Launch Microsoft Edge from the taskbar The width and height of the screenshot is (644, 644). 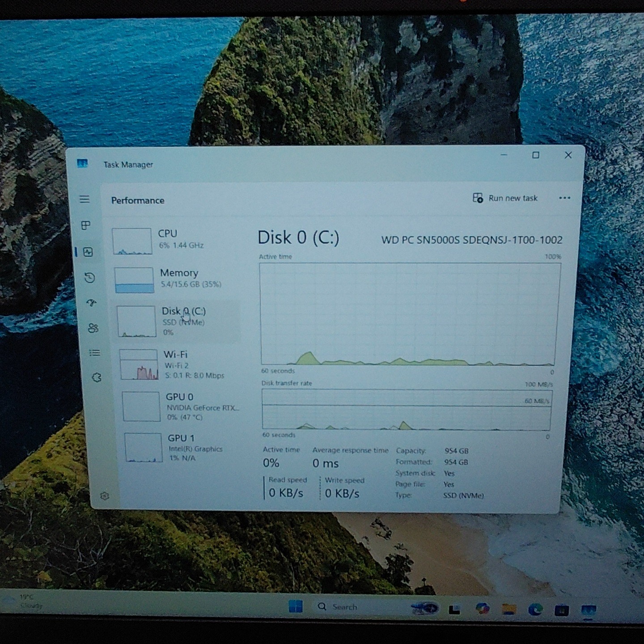(535, 610)
